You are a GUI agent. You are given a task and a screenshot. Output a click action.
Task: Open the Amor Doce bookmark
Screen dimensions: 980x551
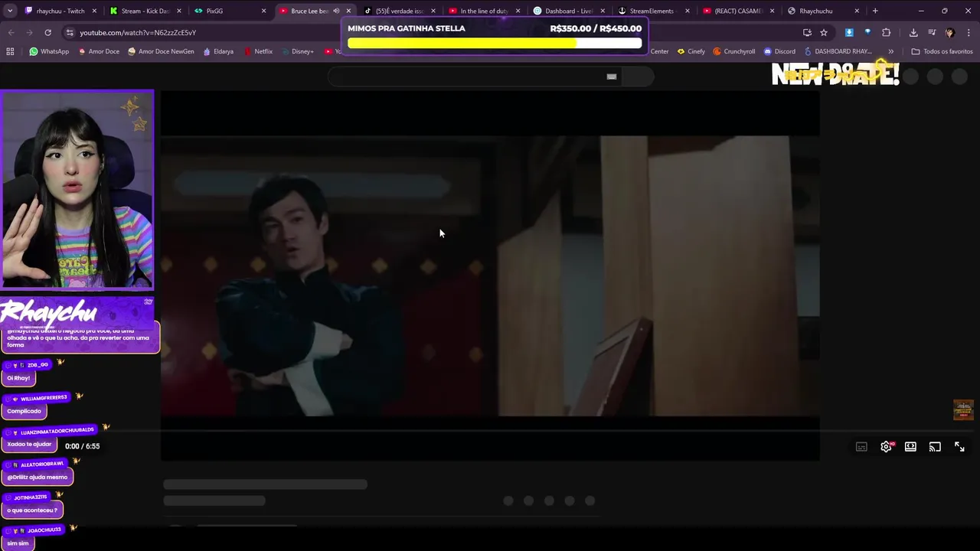click(98, 51)
